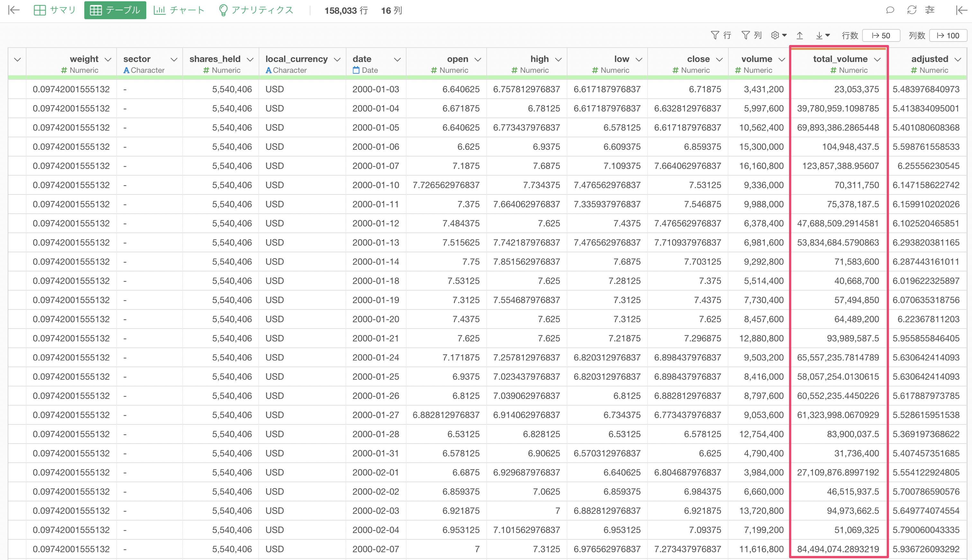Click the Numeric type icon under high
The image size is (972, 560).
click(x=515, y=70)
